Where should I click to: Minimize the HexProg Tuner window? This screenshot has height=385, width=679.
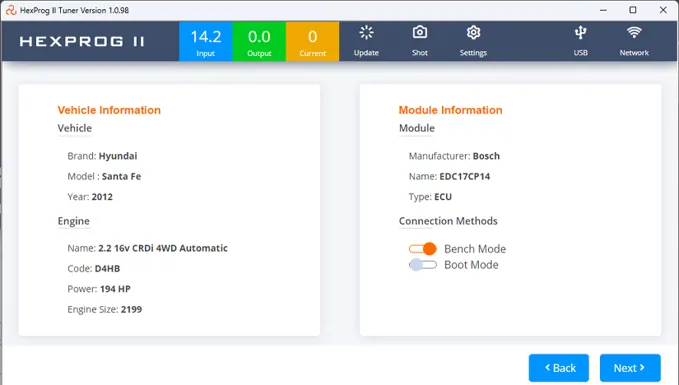603,10
